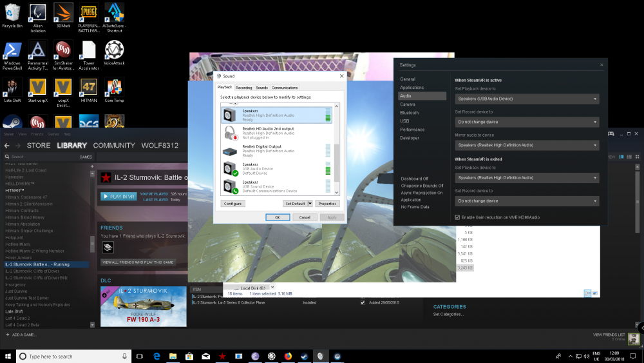Open Microsoft Store from the taskbar
644x363 pixels.
point(189,356)
